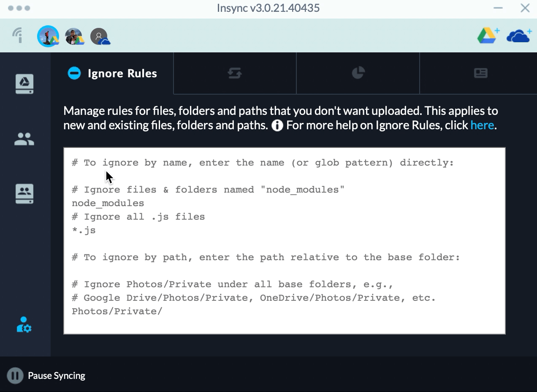Screen dimensions: 537x392
Task: Follow the 'here' help link
Action: pos(482,125)
